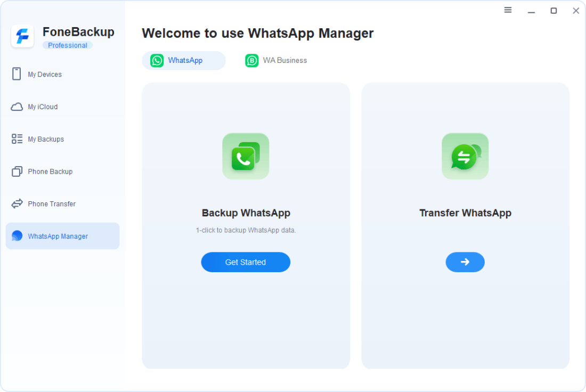Maximize the FoneBackup window
586x392 pixels.
pos(554,11)
